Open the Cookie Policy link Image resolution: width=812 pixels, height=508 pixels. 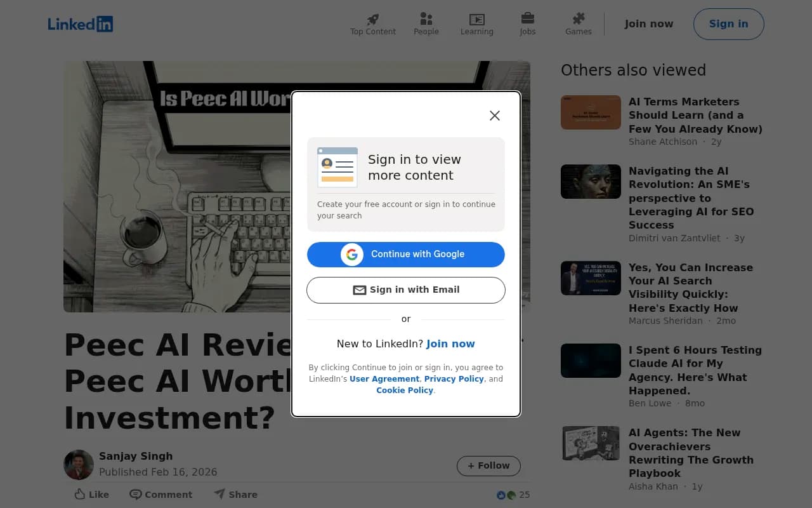(x=405, y=391)
